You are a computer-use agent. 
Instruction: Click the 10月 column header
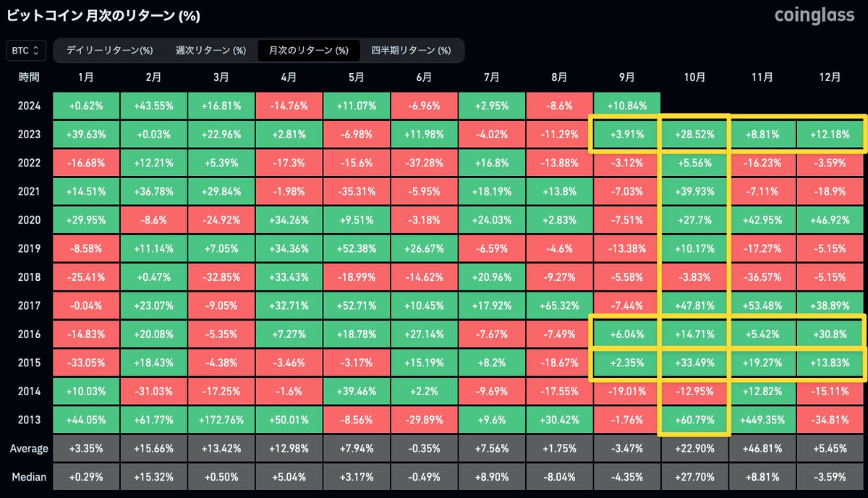695,77
